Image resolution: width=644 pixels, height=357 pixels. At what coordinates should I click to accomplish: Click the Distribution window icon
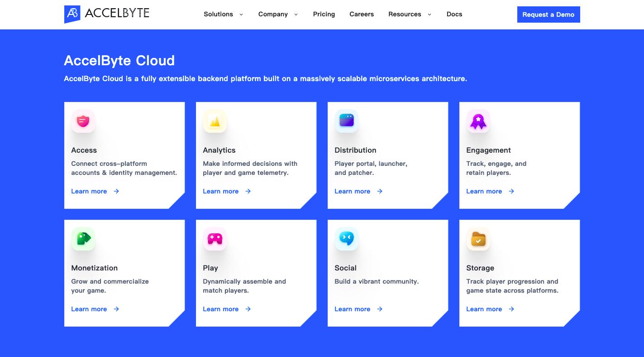click(x=347, y=121)
